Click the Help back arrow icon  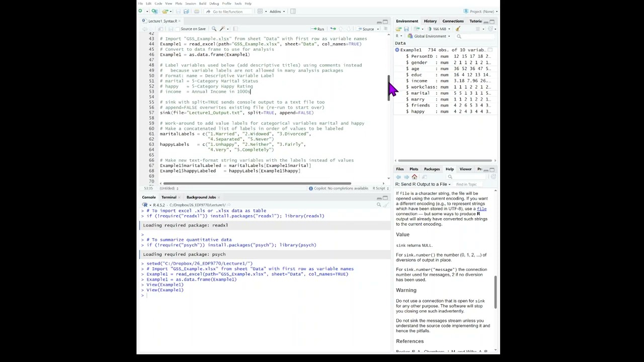tap(398, 177)
